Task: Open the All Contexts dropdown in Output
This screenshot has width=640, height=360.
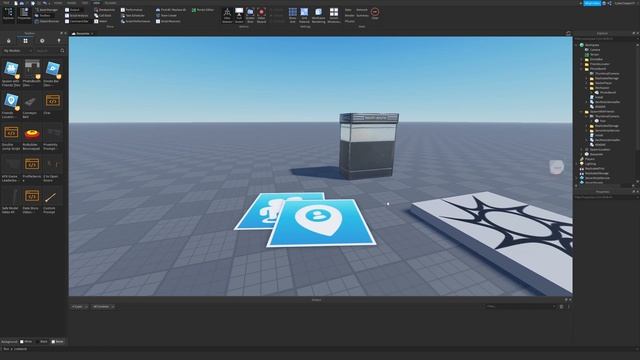Action: (x=103, y=307)
